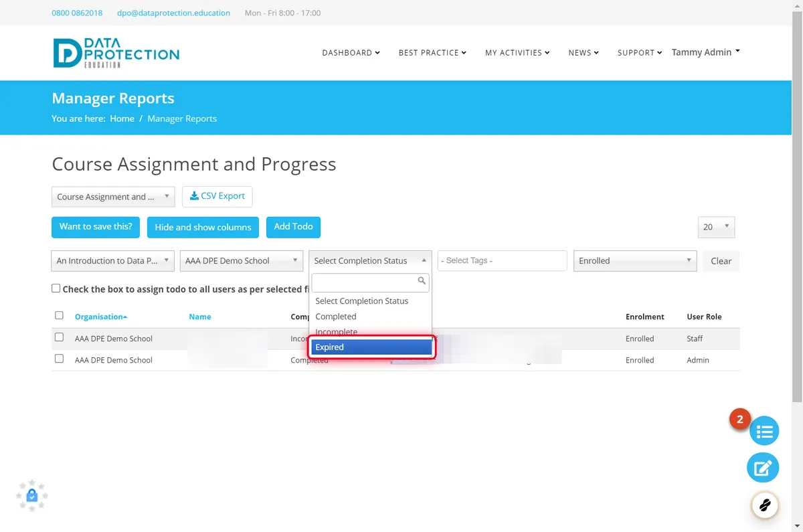Open the AAA DPE Demo School dropdown
The height and width of the screenshot is (532, 803).
point(242,261)
